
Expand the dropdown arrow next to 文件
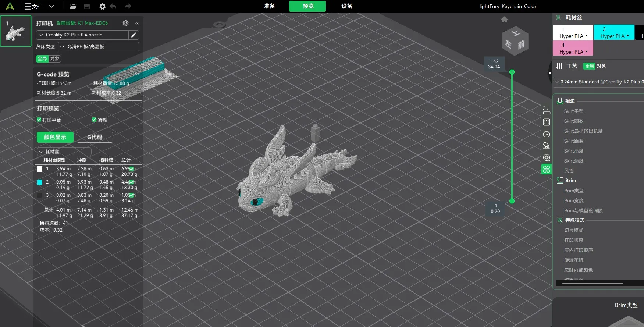(x=51, y=6)
